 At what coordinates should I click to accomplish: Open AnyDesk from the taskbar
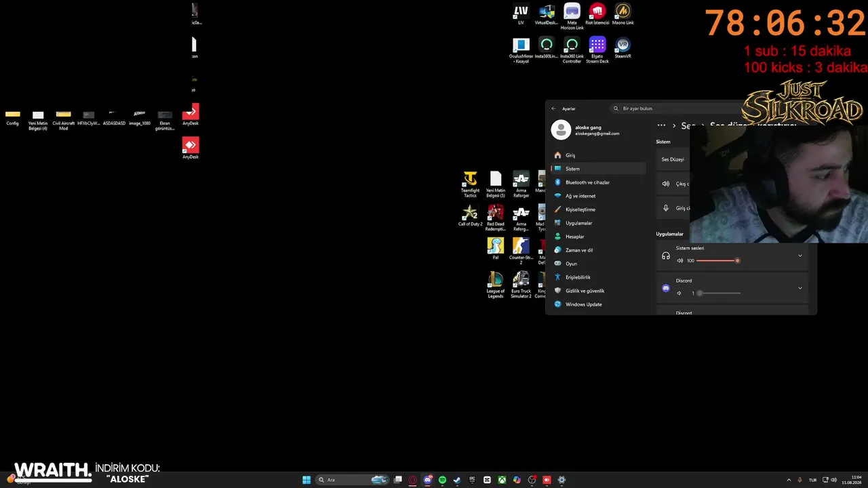point(547,480)
